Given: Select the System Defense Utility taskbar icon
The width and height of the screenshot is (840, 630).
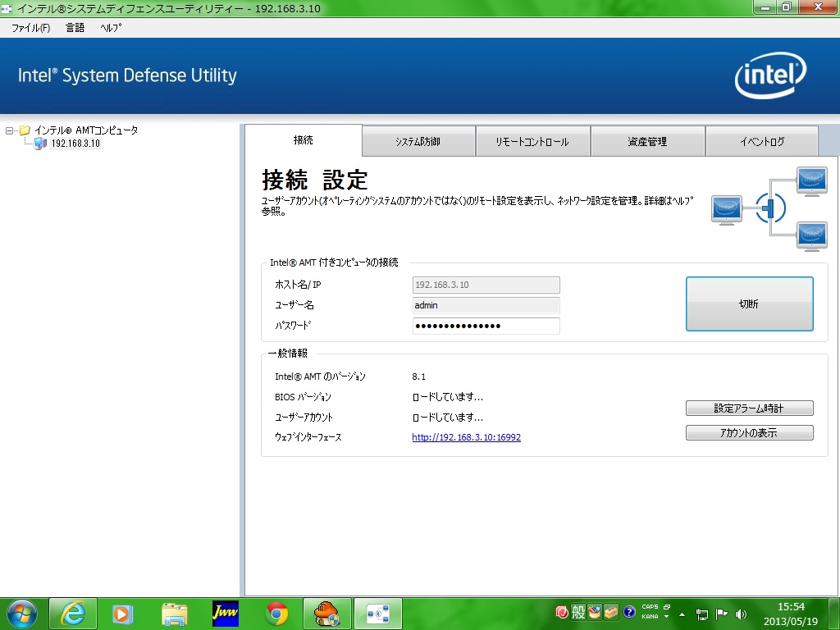Looking at the screenshot, I should (x=378, y=614).
